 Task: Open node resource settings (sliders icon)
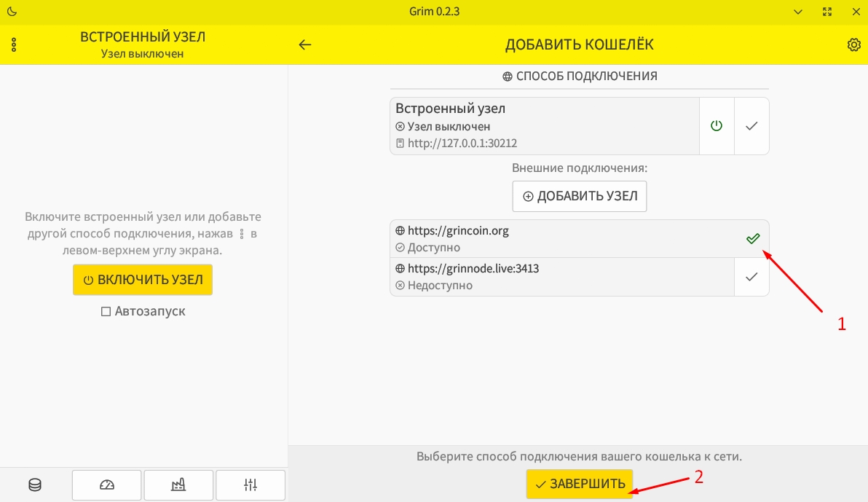click(x=250, y=485)
